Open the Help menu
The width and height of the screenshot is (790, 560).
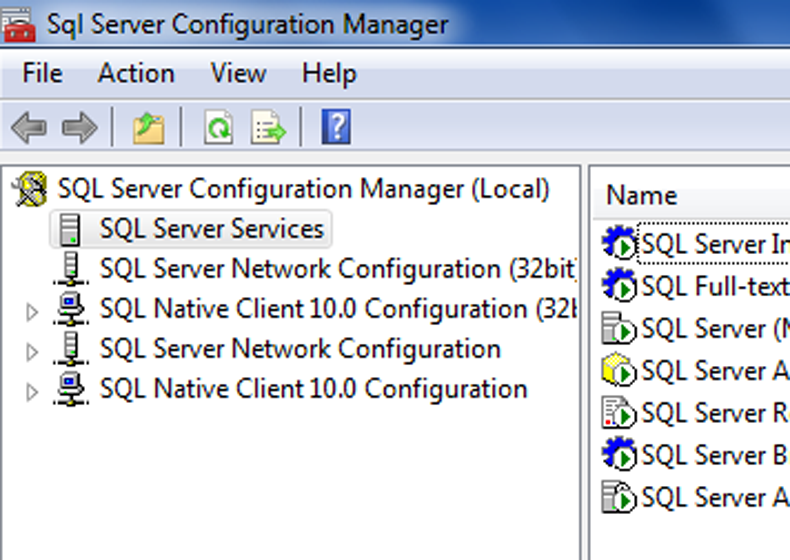coord(329,74)
